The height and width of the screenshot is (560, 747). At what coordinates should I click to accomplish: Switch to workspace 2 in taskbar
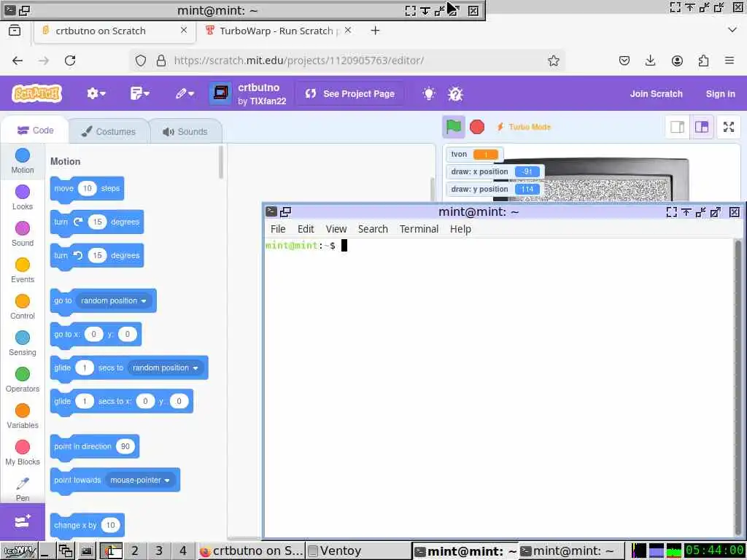(x=135, y=551)
